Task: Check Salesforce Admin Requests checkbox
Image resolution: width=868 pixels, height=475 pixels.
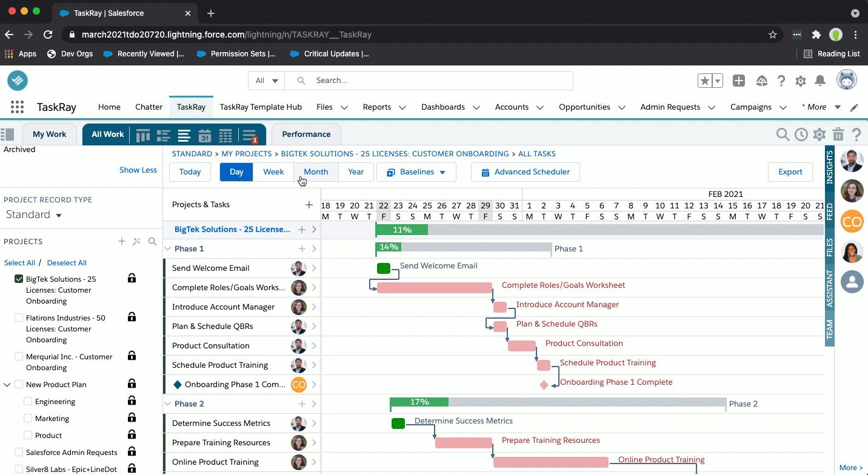Action: (x=19, y=453)
